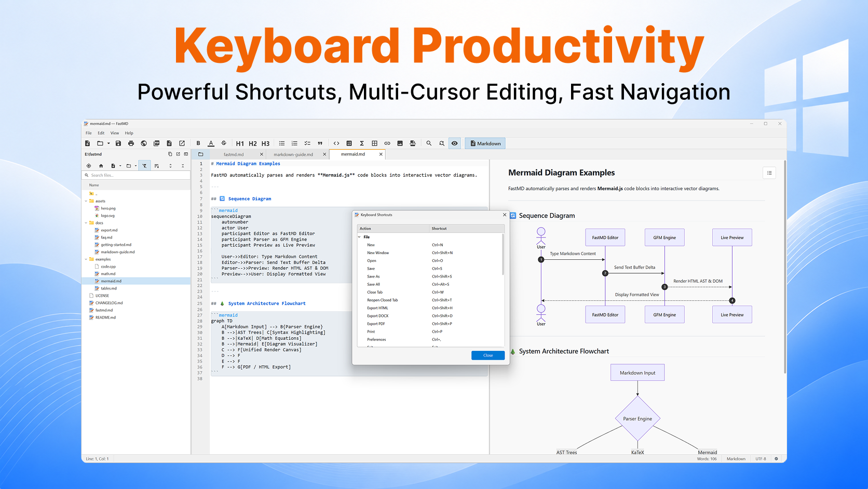This screenshot has height=489, width=868.
Task: Collapse the File group in Keyboard Shortcuts
Action: [x=359, y=237]
